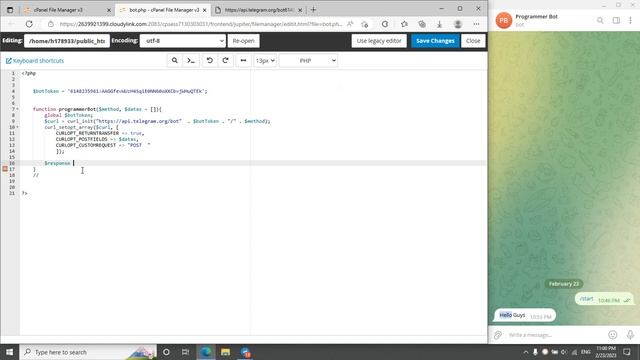Click the read aloud icon in address bar
This screenshot has height=360, width=640.
coord(350,24)
